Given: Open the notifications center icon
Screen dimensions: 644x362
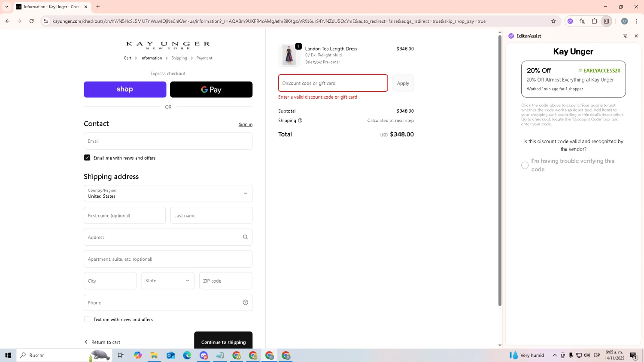Looking at the screenshot, I should point(634,355).
